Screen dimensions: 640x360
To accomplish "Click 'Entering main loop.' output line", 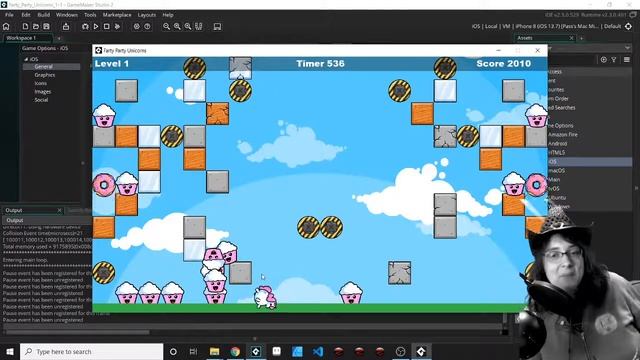I will (25, 260).
